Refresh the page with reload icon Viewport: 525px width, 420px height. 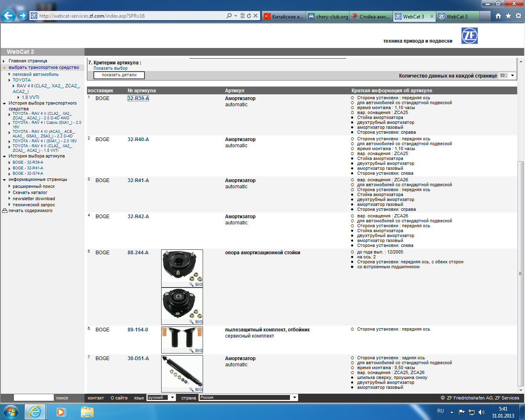point(249,16)
